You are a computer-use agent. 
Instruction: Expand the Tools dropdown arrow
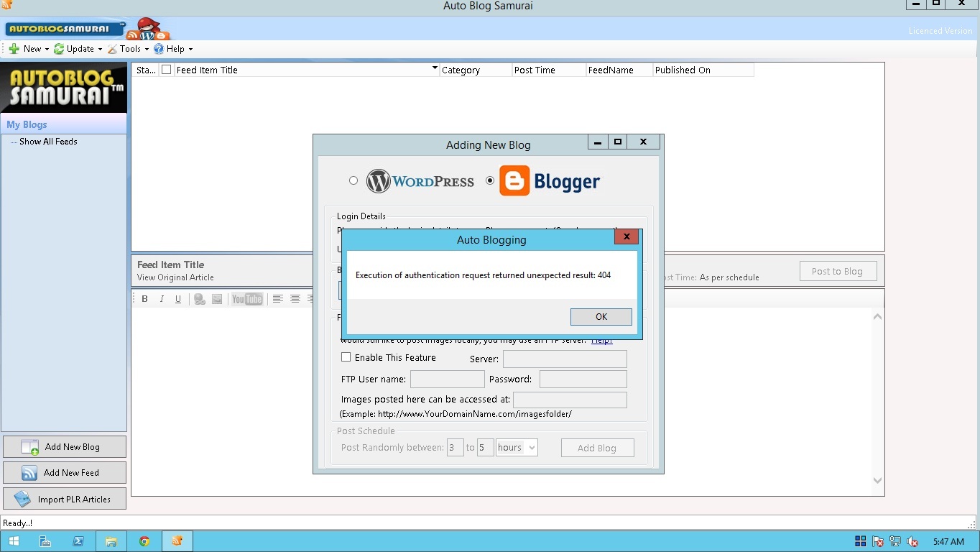click(x=147, y=50)
